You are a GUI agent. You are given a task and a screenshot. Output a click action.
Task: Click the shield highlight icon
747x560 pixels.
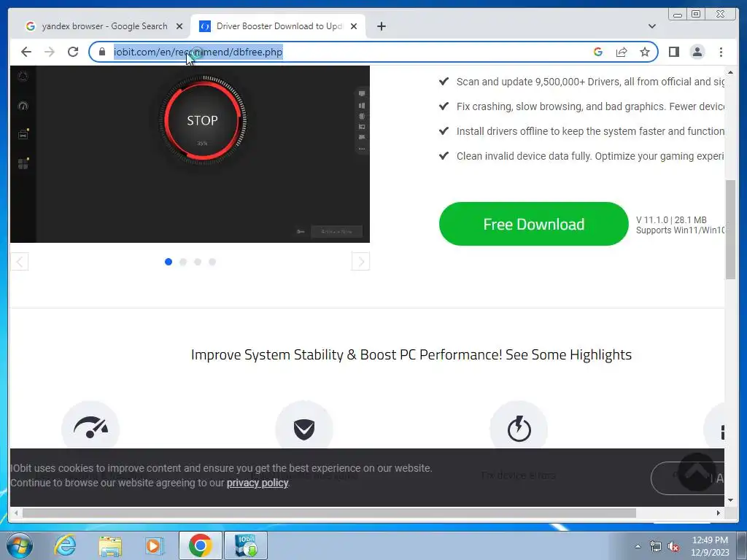[304, 427]
